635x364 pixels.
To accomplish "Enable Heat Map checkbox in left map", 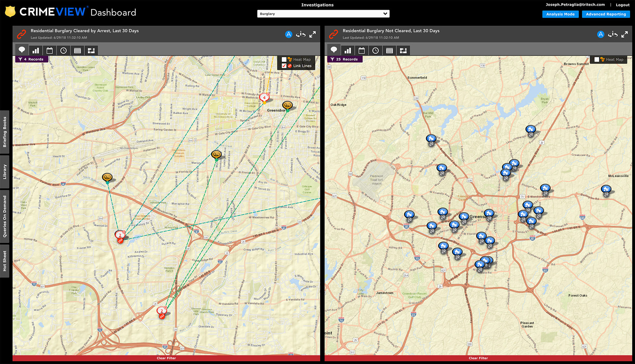I will tap(284, 60).
